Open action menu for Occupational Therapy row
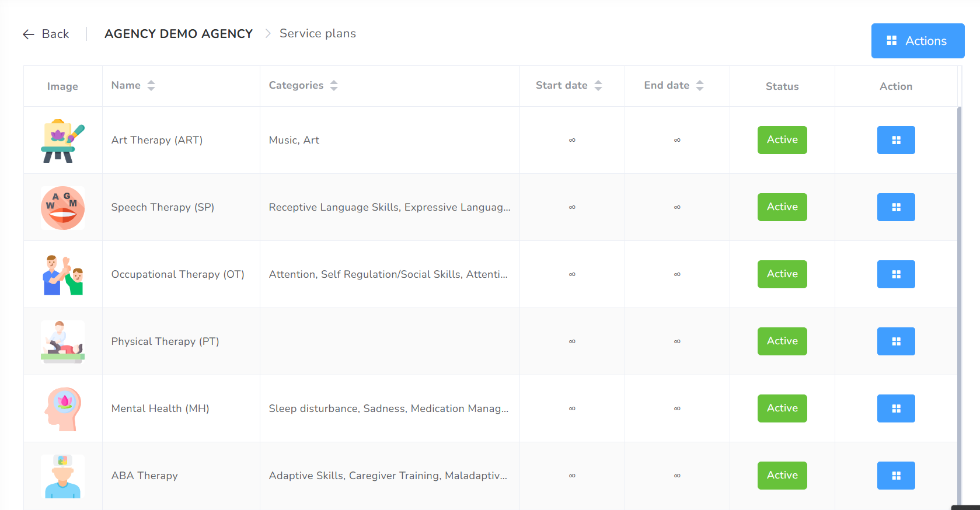The image size is (980, 510). 895,274
